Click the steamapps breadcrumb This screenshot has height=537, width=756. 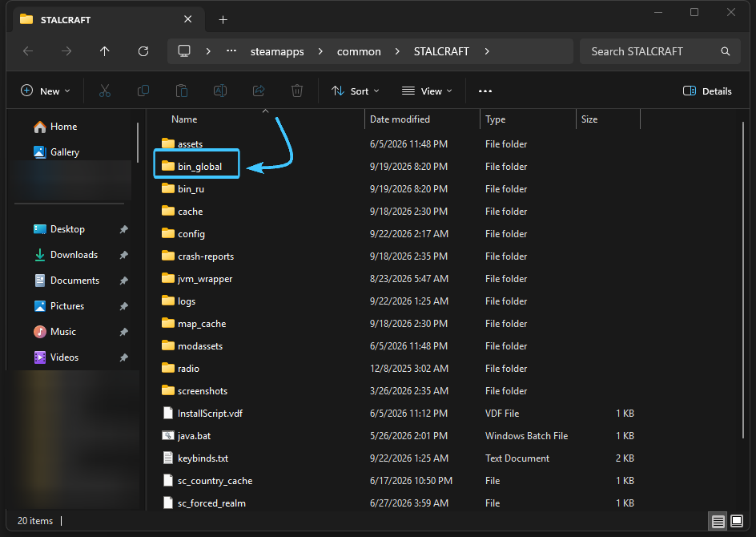[x=277, y=51]
